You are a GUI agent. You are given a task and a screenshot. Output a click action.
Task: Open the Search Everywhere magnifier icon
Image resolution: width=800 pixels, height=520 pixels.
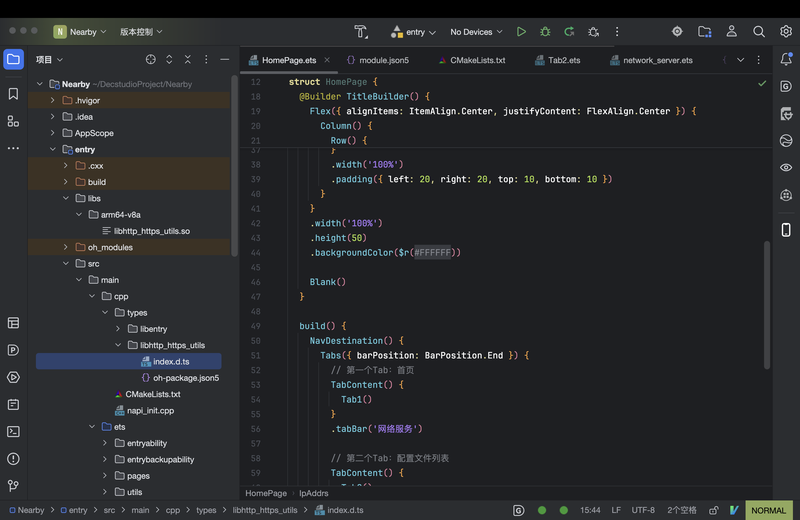[x=759, y=32]
